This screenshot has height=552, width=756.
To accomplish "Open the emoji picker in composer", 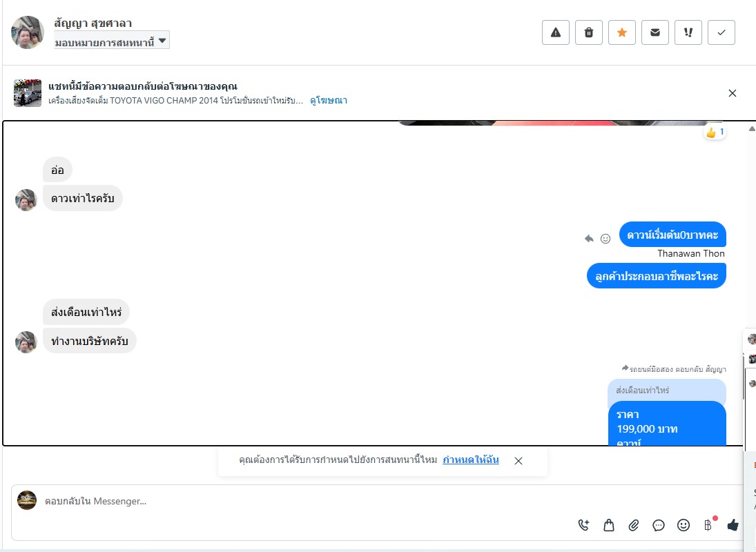I will [684, 525].
